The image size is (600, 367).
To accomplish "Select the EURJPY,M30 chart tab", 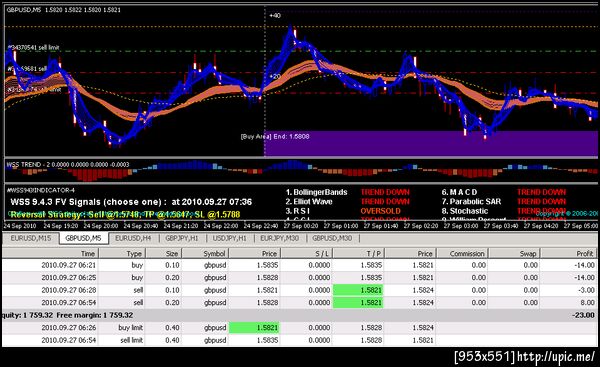I will click(x=279, y=238).
